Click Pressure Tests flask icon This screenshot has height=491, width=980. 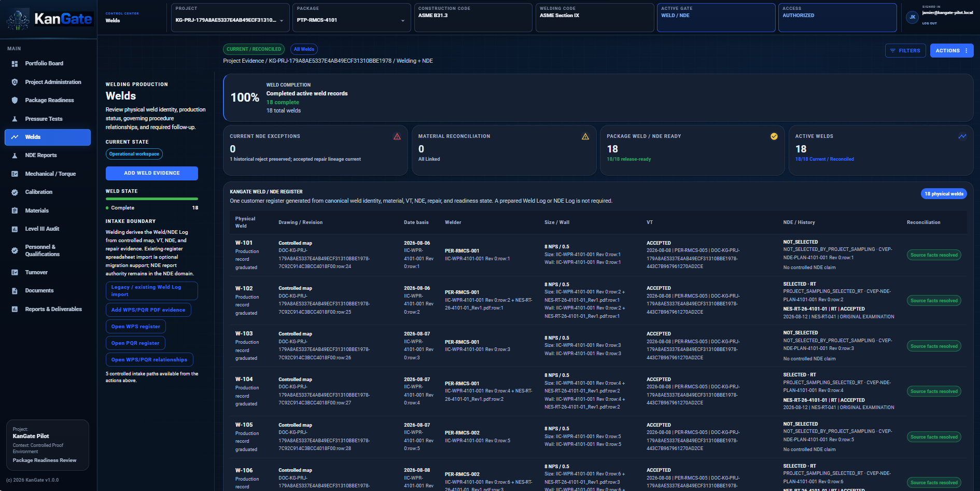(x=15, y=119)
